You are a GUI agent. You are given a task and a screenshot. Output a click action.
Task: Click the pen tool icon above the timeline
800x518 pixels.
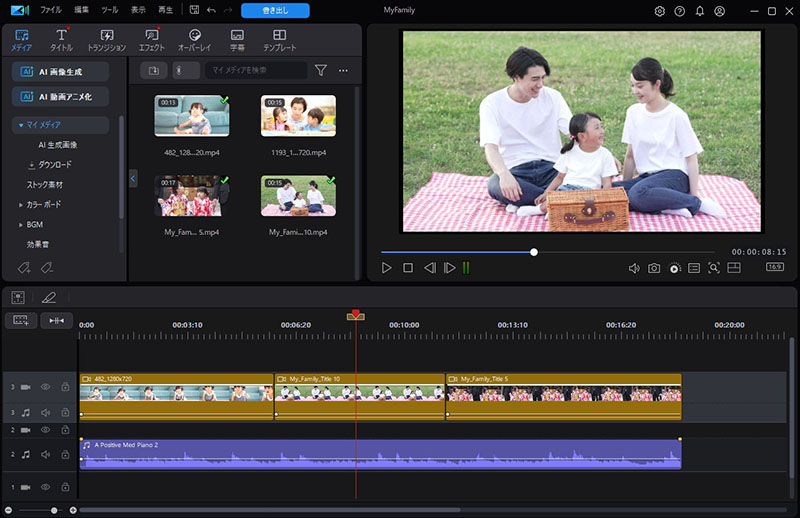click(x=49, y=297)
